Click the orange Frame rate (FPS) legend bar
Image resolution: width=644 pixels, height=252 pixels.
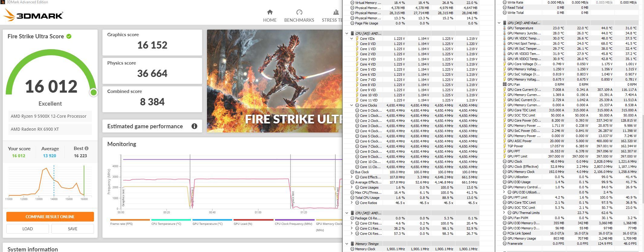130,220
